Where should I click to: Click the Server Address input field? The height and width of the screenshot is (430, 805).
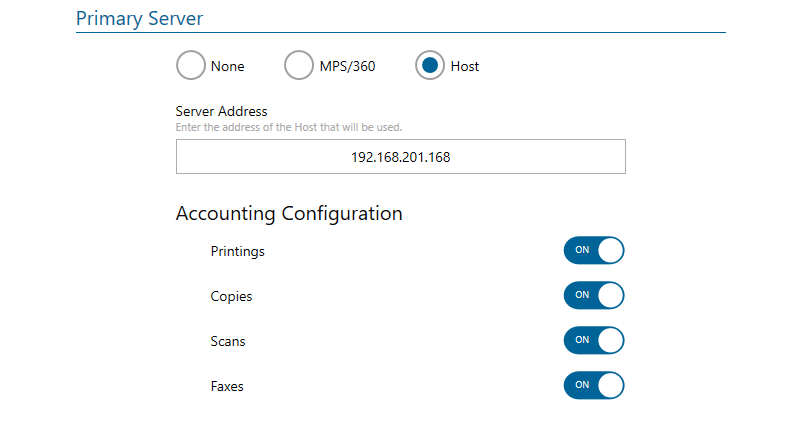pos(400,157)
